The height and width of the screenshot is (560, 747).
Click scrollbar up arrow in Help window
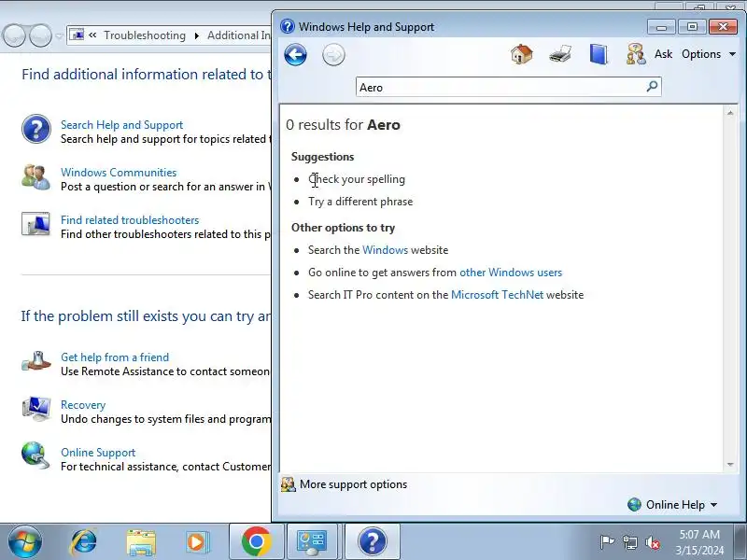click(730, 113)
